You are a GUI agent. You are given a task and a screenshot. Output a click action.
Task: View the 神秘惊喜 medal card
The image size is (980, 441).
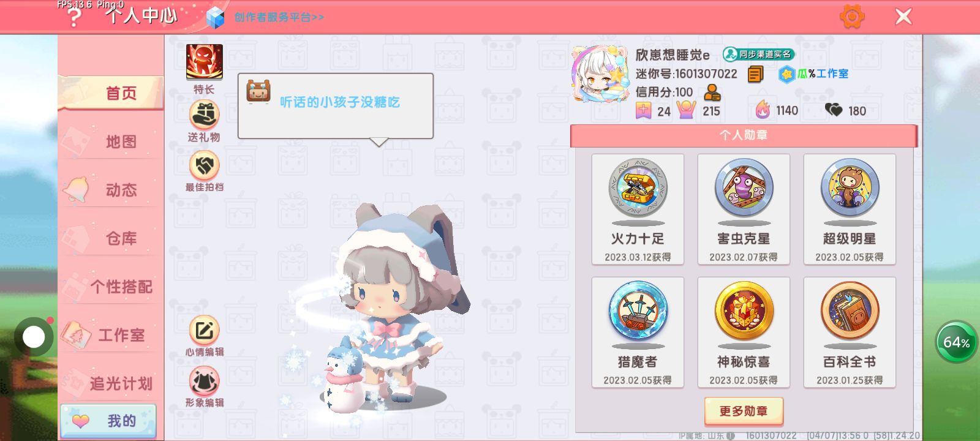[x=744, y=333]
